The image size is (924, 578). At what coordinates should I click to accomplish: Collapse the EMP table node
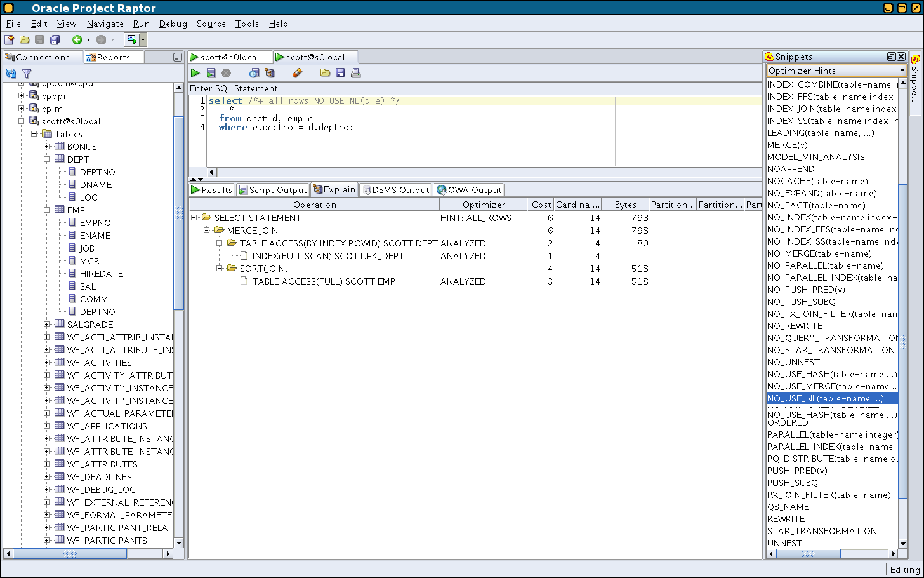click(46, 210)
